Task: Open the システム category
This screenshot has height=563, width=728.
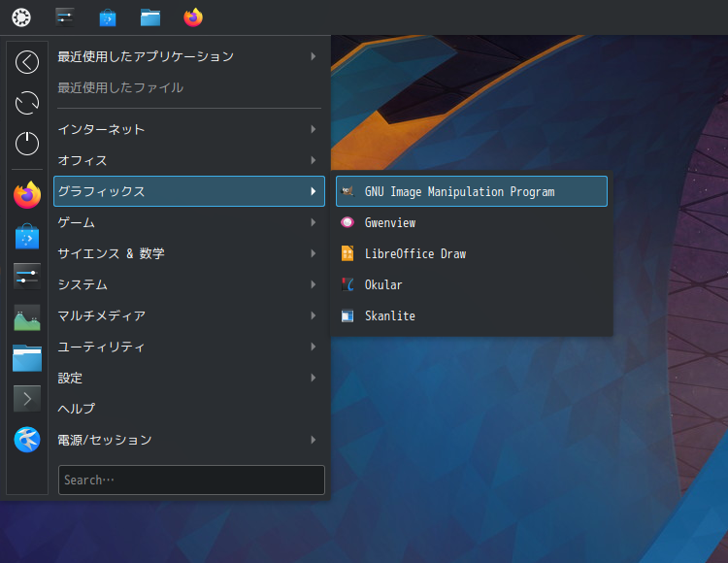Action: click(x=189, y=284)
